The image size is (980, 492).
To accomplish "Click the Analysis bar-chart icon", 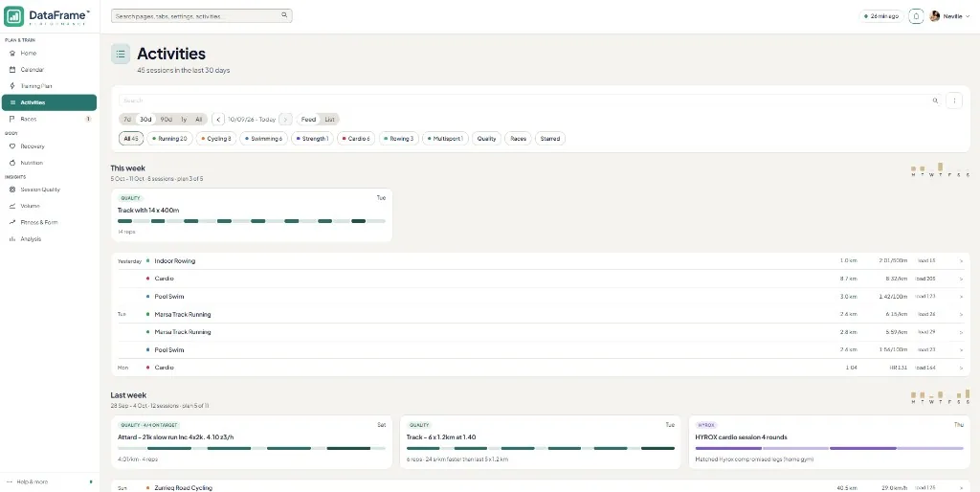I will [x=11, y=238].
